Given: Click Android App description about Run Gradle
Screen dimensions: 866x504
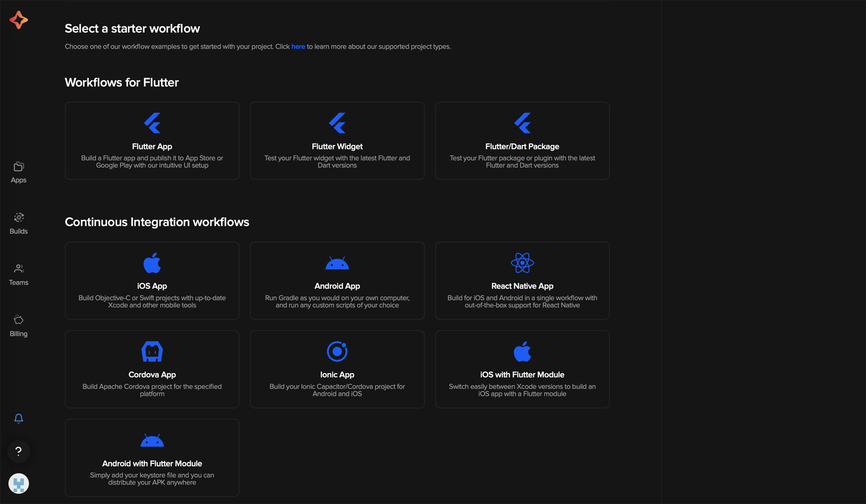Looking at the screenshot, I should click(337, 301).
